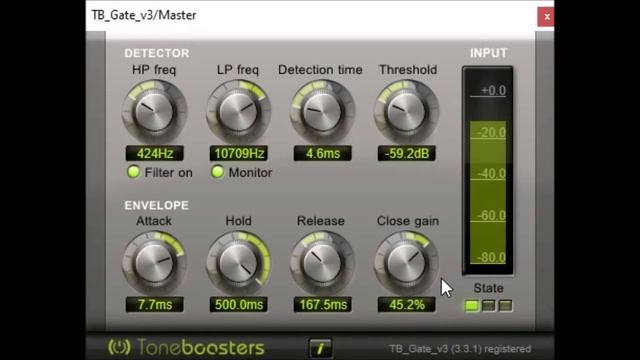This screenshot has width=640, height=360.
Task: Click the 45.2% close gain field
Action: pyautogui.click(x=407, y=304)
